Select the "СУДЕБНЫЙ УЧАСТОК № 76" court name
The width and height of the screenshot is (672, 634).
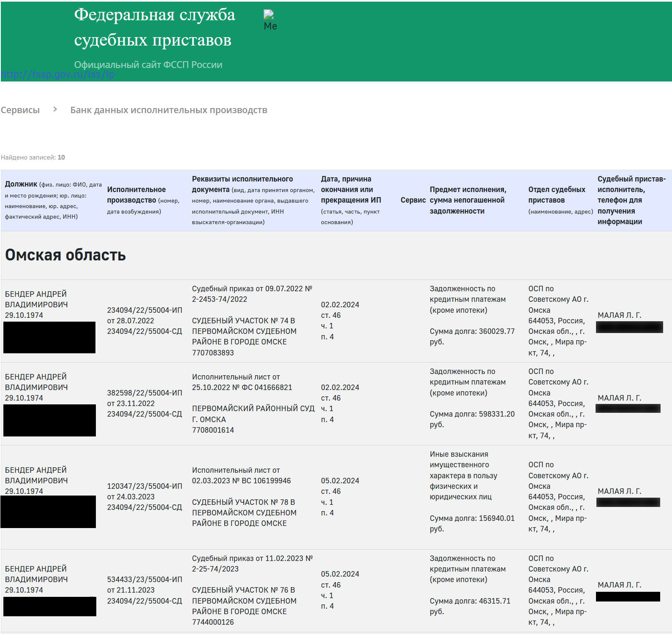244,601
